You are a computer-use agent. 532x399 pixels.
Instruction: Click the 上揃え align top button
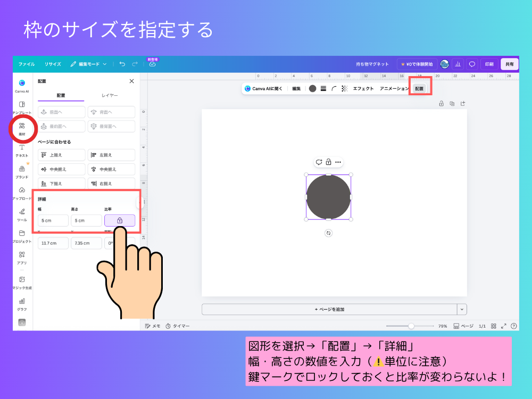(x=61, y=155)
